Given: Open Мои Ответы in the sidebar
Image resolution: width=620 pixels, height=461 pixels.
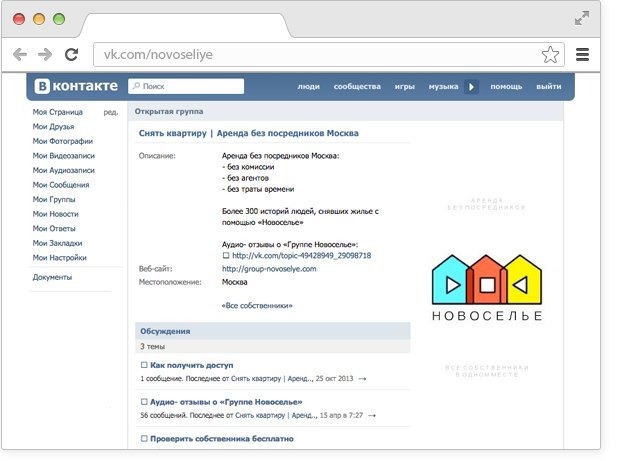Looking at the screenshot, I should coord(54,229).
